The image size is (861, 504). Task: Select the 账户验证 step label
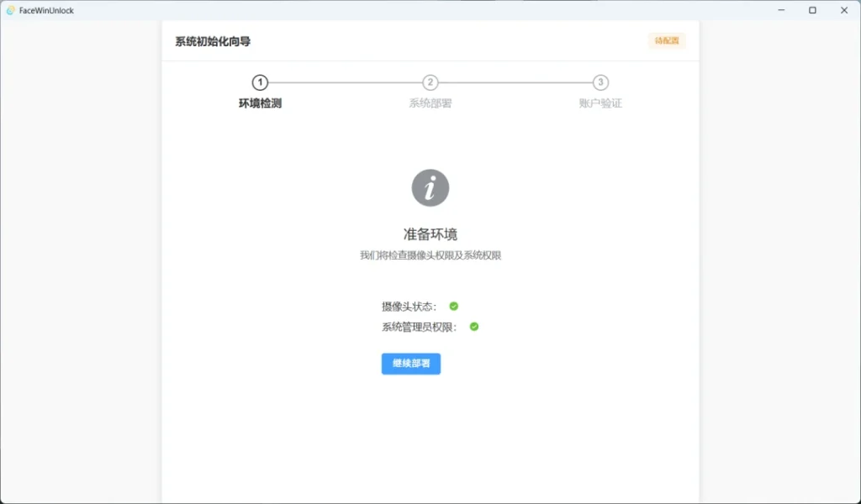(600, 106)
